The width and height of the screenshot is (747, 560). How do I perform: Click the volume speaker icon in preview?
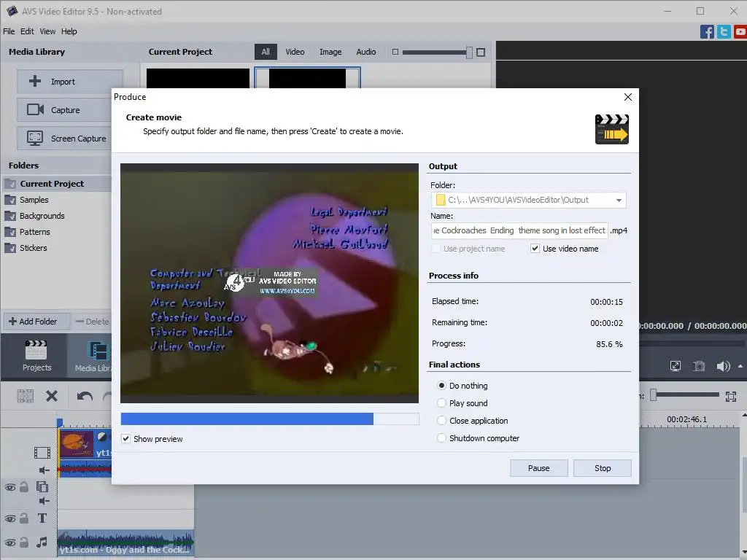click(723, 366)
